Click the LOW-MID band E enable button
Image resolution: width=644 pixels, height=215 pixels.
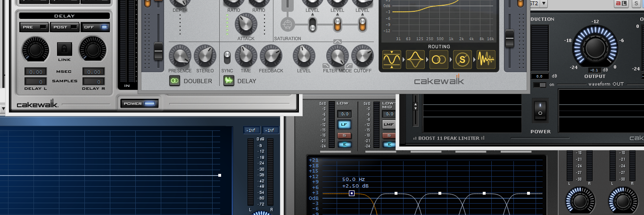(x=389, y=144)
